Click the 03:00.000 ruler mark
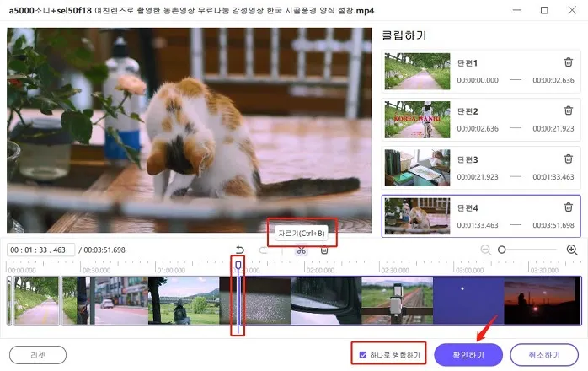The height and width of the screenshot is (371, 588). [x=470, y=270]
